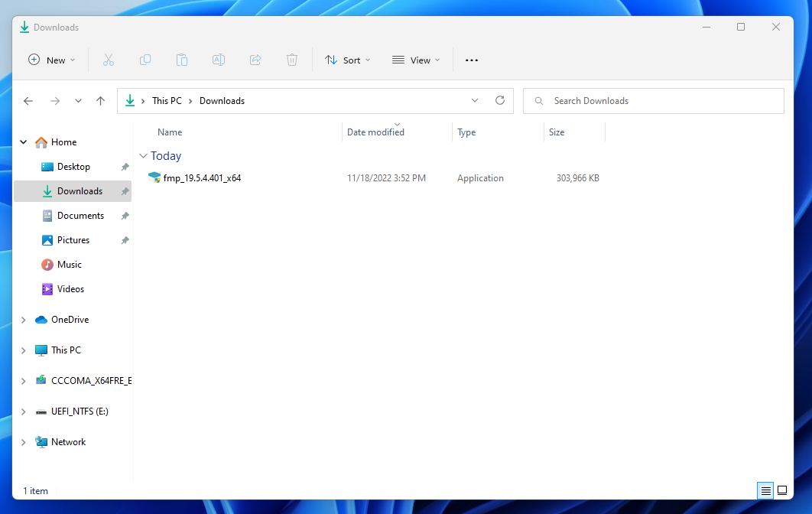
Task: Select This PC in navigation pane
Action: click(66, 350)
